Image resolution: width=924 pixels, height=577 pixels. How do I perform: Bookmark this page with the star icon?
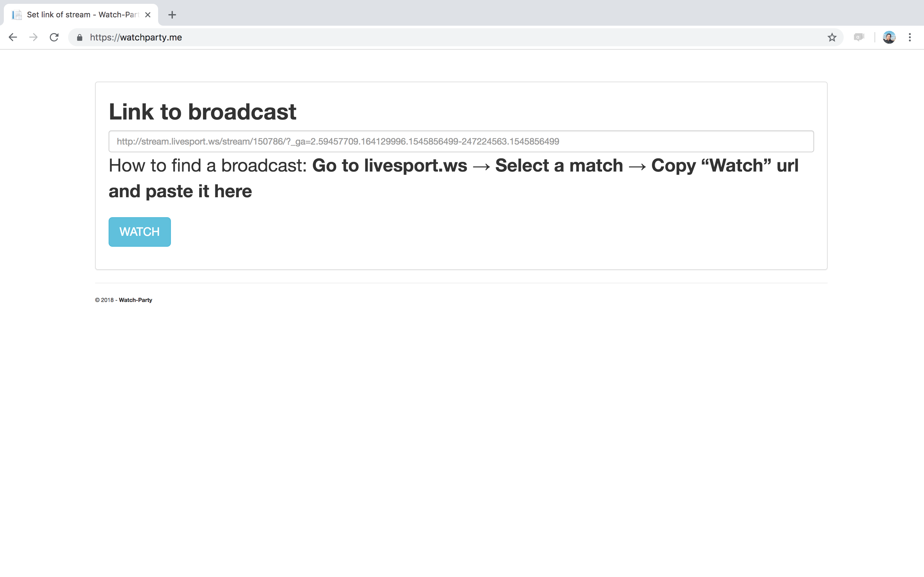click(x=832, y=37)
